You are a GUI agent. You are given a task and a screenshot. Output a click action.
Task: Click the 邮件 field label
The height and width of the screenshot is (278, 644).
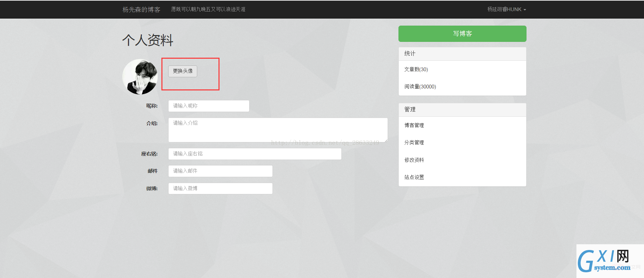[152, 171]
